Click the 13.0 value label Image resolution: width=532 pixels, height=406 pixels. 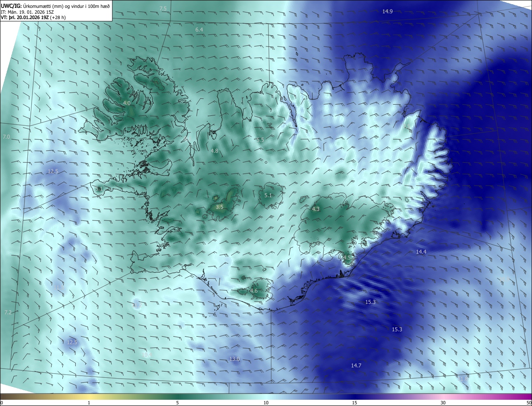[x=235, y=359]
